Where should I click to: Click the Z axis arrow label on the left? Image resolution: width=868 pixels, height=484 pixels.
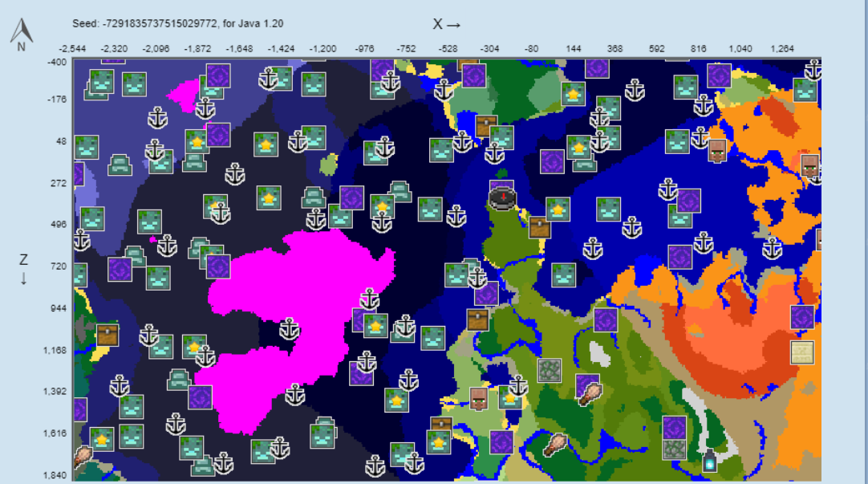[x=22, y=266]
